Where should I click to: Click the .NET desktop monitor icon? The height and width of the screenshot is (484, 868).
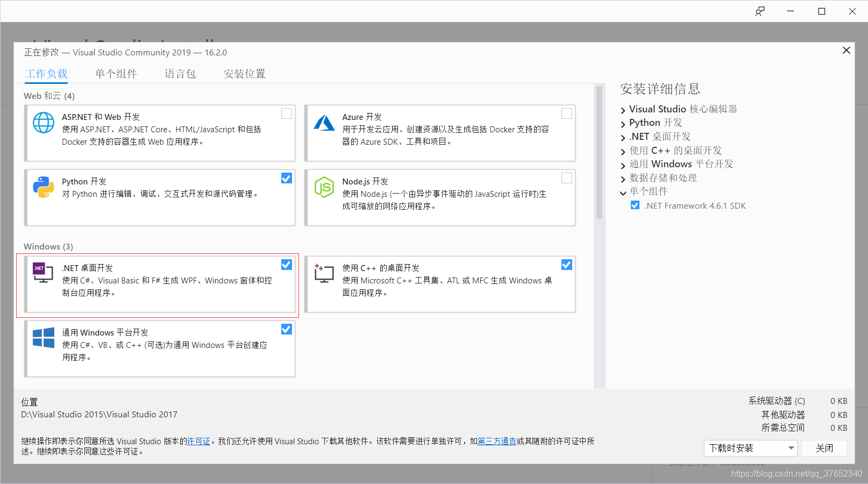pyautogui.click(x=43, y=273)
